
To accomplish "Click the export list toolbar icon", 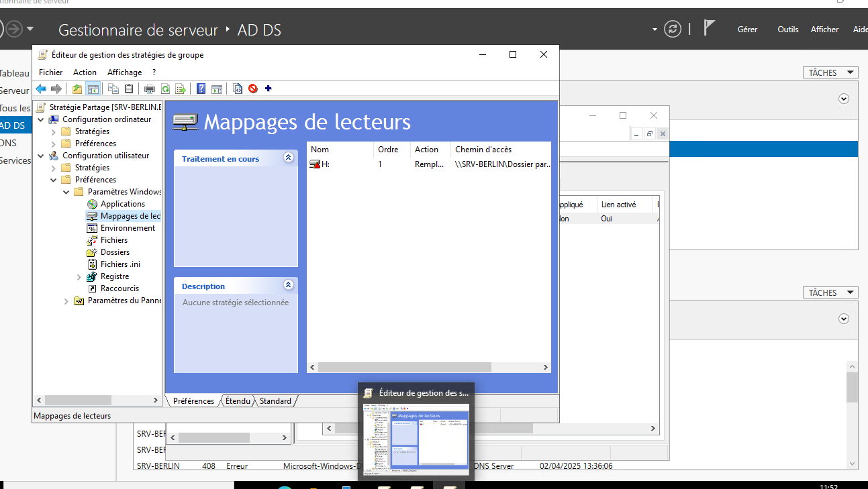I will tap(180, 89).
